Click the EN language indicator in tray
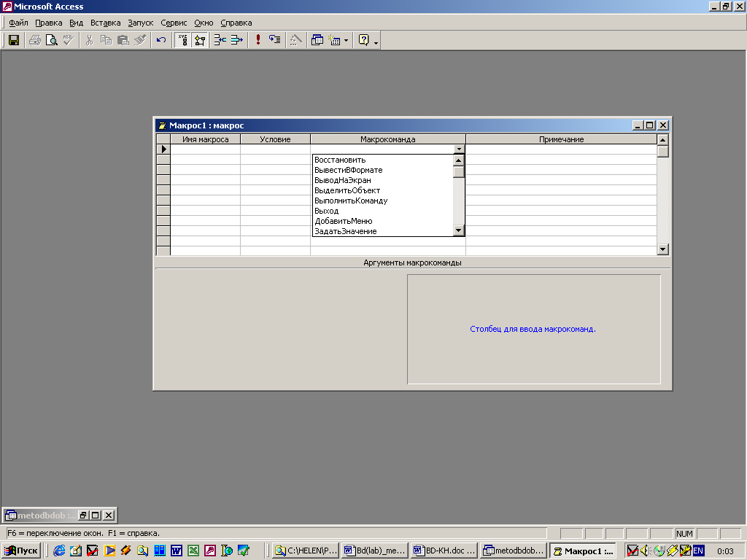 (698, 551)
